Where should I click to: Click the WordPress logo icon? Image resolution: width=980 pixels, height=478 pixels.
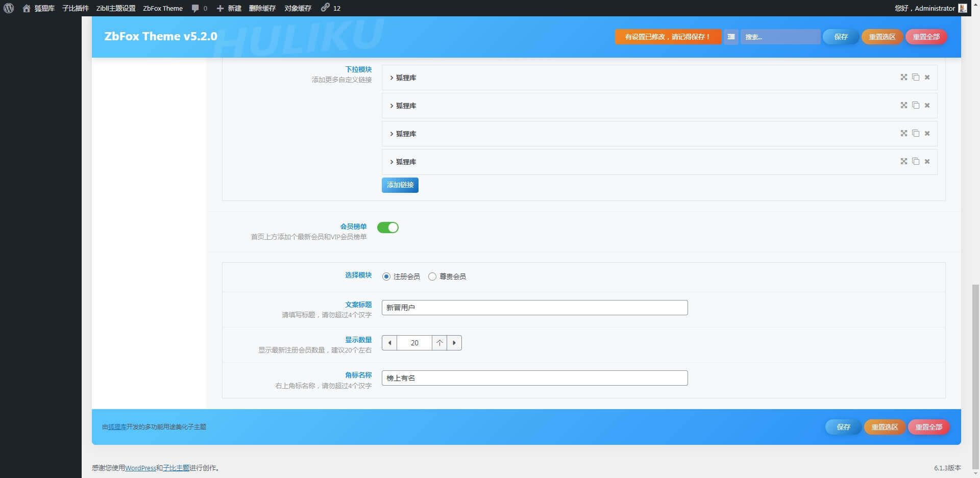coord(9,8)
